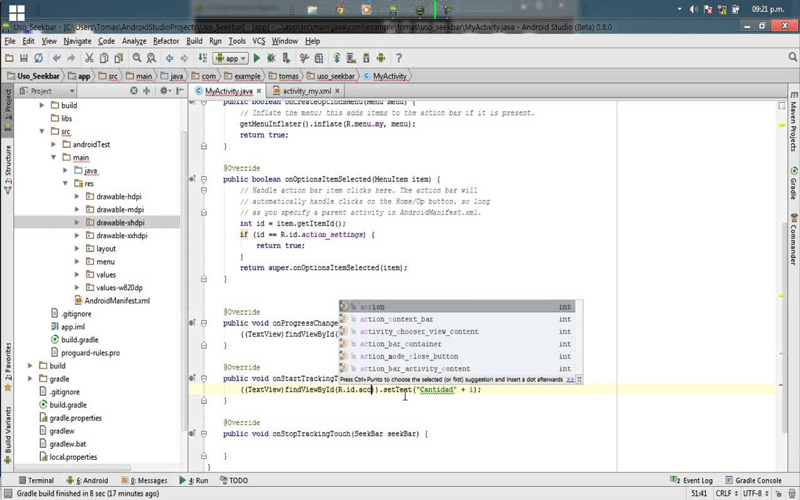The width and height of the screenshot is (800, 500).
Task: Open the Refactor menu
Action: (x=166, y=41)
